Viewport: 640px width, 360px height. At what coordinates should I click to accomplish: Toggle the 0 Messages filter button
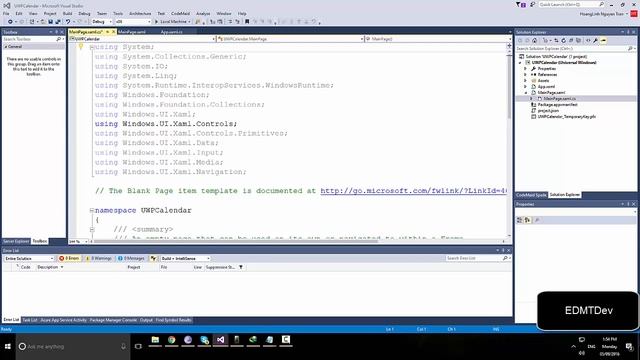pyautogui.click(x=131, y=258)
